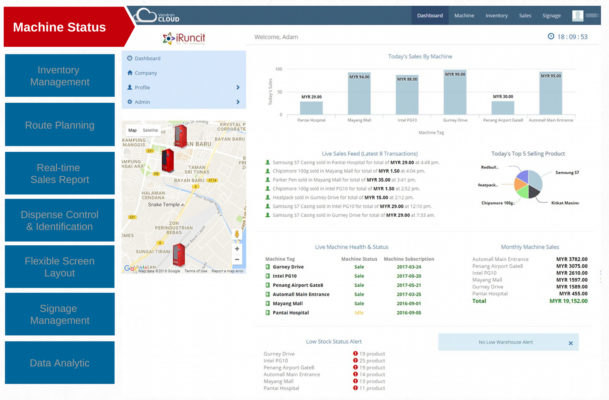Select the Real-time Sales Report button
This screenshot has height=400, width=609.
[x=60, y=173]
